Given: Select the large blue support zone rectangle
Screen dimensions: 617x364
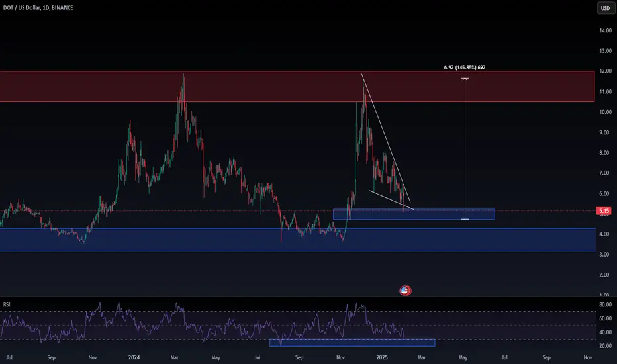Looking at the screenshot, I should (297, 240).
